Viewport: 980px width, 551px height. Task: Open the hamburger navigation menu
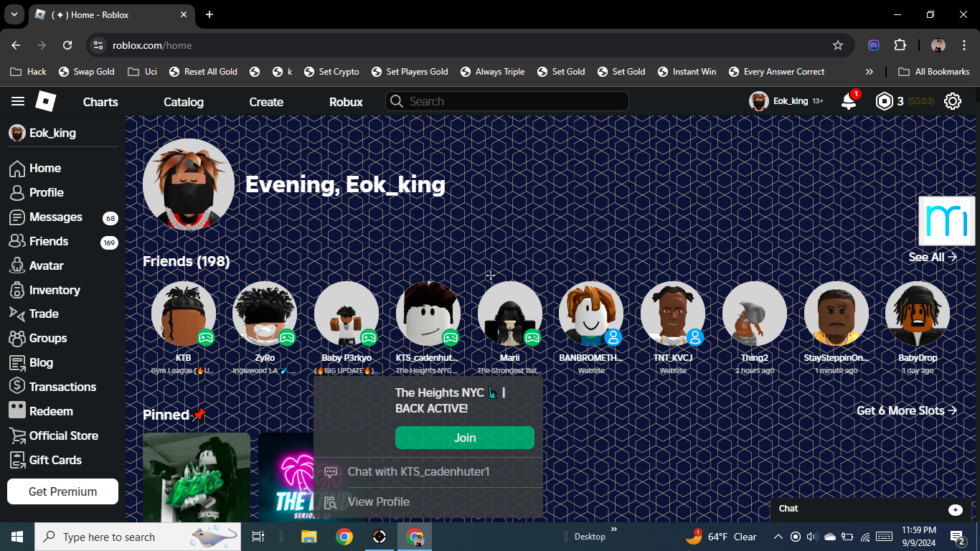click(18, 101)
